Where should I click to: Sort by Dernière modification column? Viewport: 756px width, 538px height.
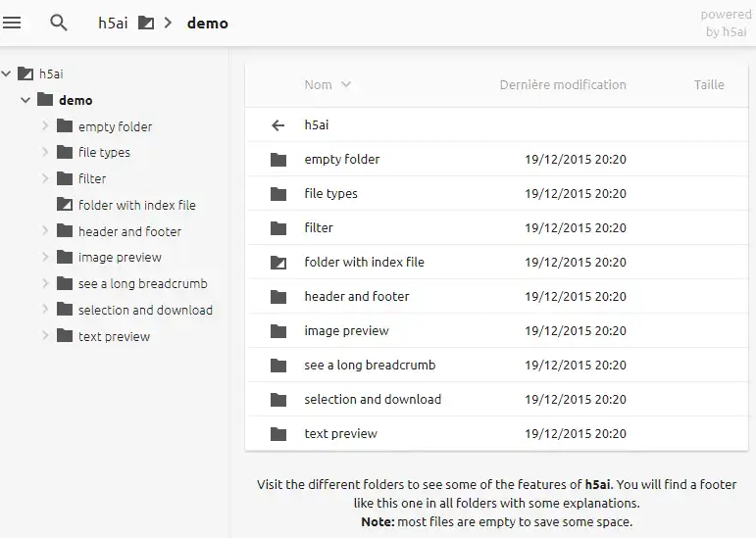(x=562, y=85)
